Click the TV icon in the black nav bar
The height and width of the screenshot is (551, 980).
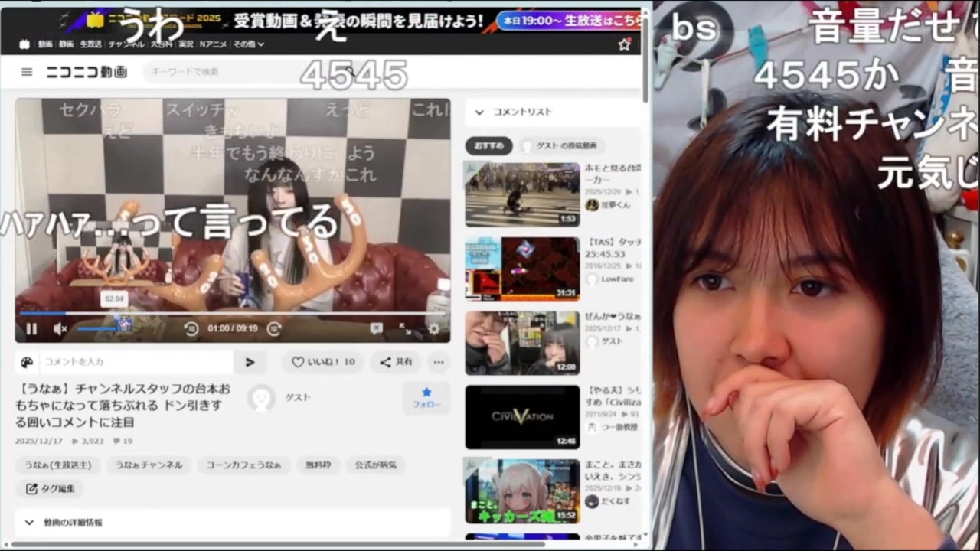click(x=24, y=44)
